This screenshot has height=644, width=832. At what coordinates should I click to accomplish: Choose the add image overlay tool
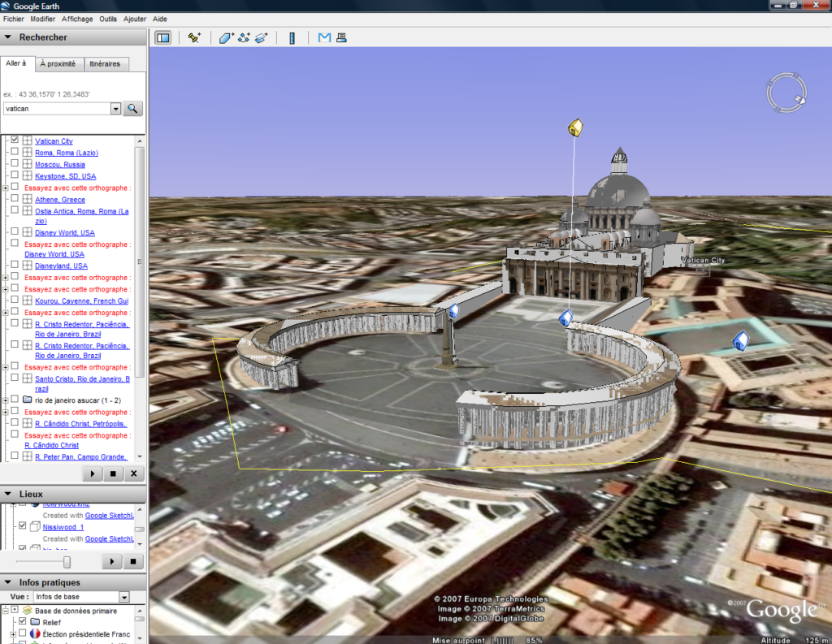(261, 37)
